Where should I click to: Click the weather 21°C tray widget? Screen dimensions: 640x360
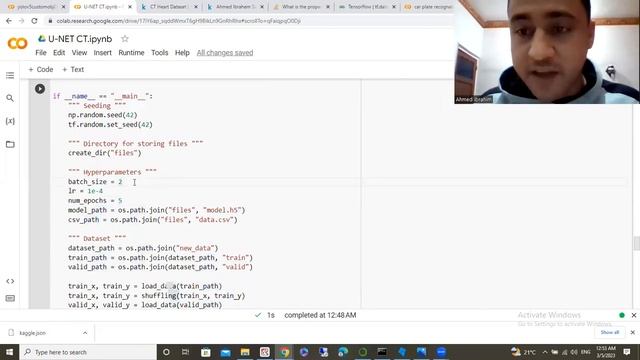[523, 352]
